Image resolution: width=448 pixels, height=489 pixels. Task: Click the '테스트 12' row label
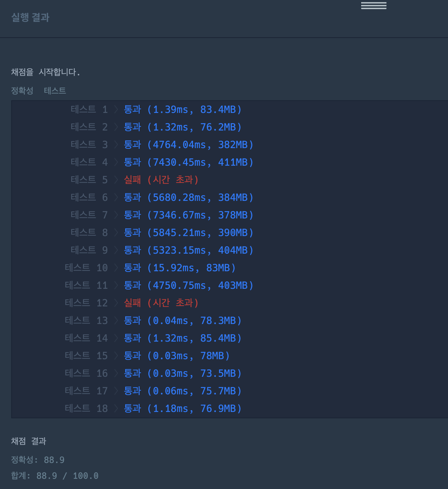(x=87, y=303)
